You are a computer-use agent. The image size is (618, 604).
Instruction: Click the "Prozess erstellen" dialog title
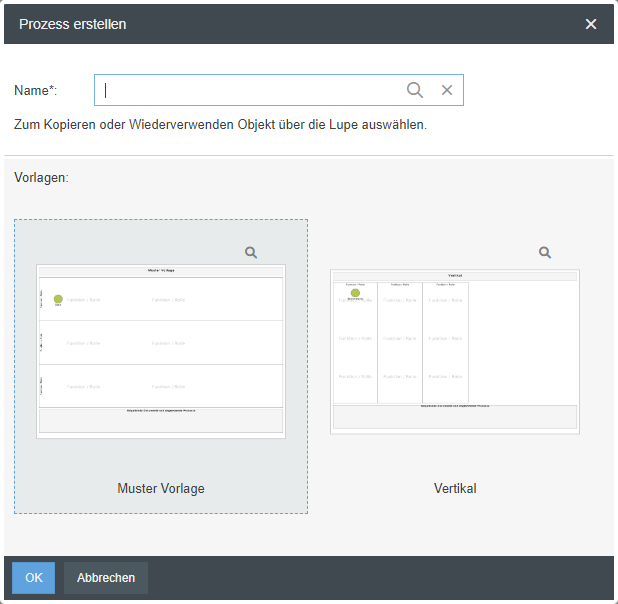tap(73, 24)
